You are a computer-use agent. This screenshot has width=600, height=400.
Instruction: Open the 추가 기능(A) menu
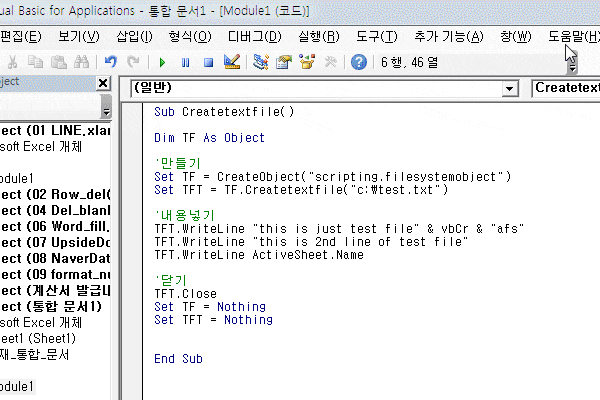(x=449, y=37)
